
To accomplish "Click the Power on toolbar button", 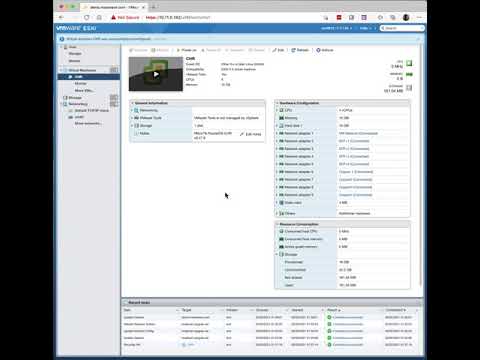I will click(186, 50).
